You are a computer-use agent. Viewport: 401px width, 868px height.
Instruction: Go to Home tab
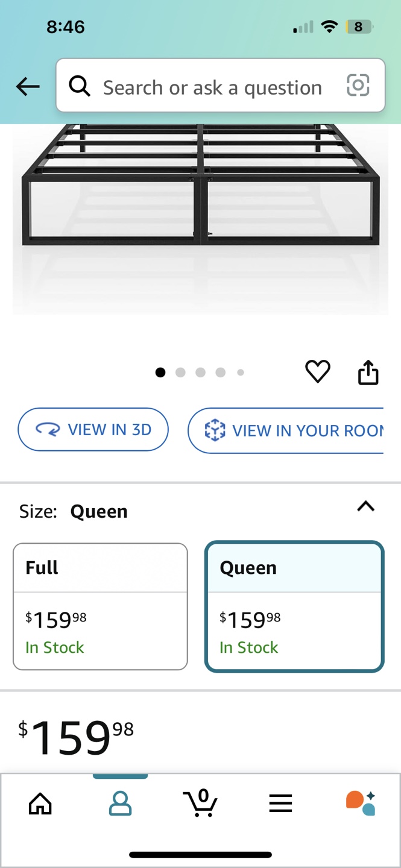pos(40,803)
